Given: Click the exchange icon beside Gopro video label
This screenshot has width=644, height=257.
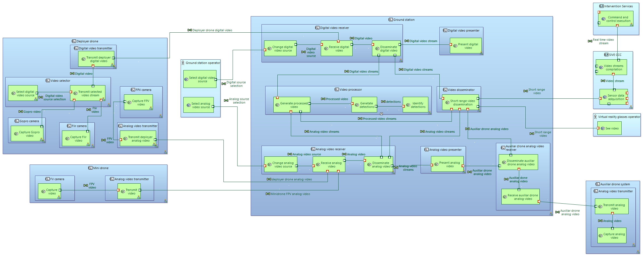Looking at the screenshot, I should click(x=21, y=112).
